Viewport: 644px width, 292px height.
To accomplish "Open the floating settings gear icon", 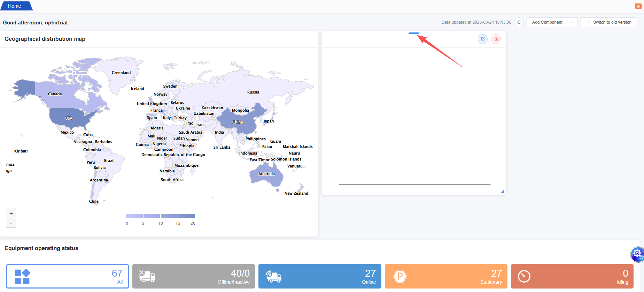I will click(x=637, y=254).
